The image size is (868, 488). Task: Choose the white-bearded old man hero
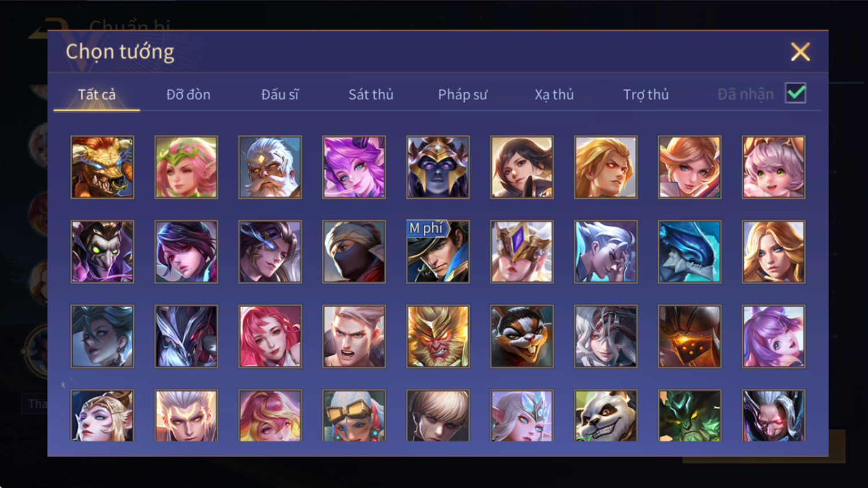click(x=270, y=167)
